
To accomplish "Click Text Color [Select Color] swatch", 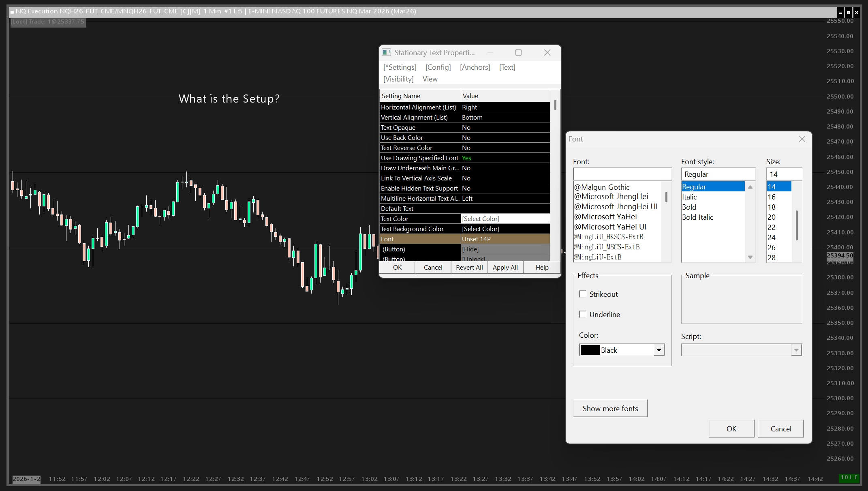I will (x=505, y=219).
